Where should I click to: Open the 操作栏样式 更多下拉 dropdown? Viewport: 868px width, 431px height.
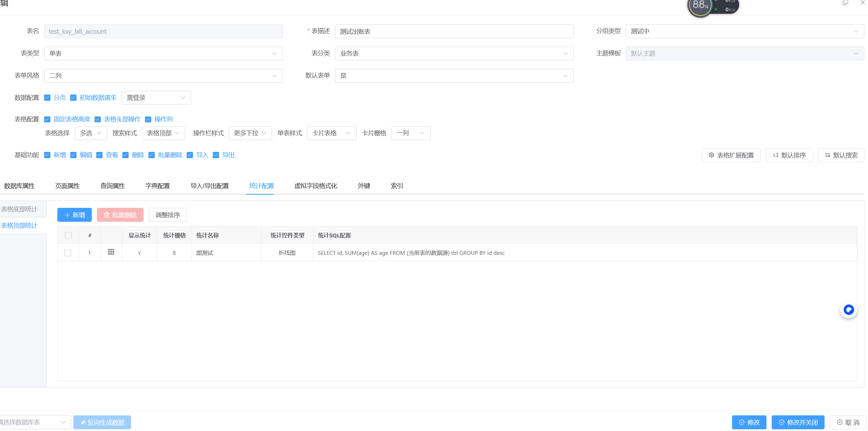coord(250,133)
